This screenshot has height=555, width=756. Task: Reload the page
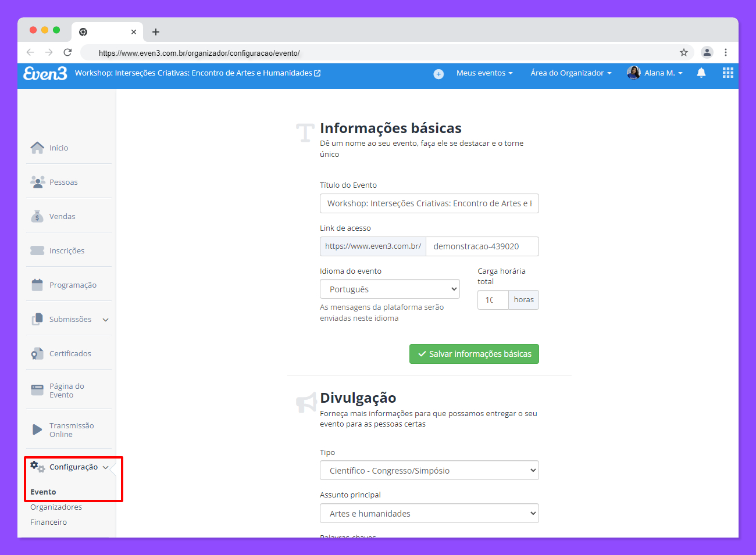tap(67, 52)
